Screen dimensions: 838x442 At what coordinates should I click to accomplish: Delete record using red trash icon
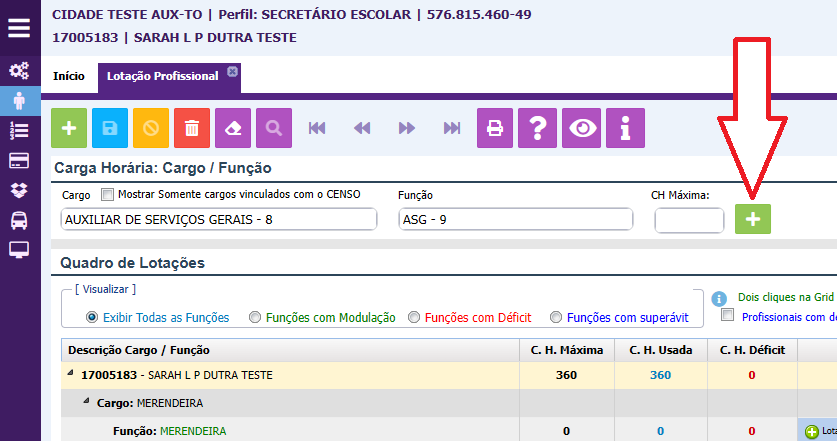[x=192, y=129]
